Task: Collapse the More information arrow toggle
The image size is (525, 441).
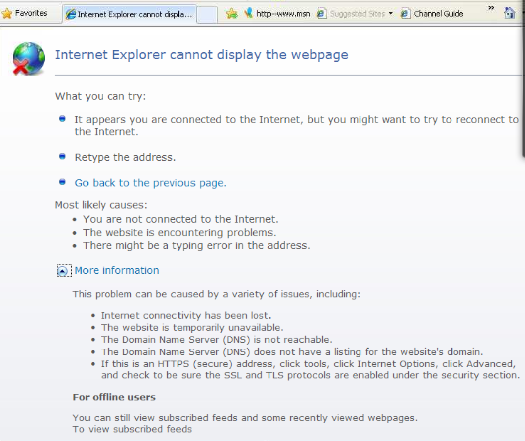Action: click(63, 271)
